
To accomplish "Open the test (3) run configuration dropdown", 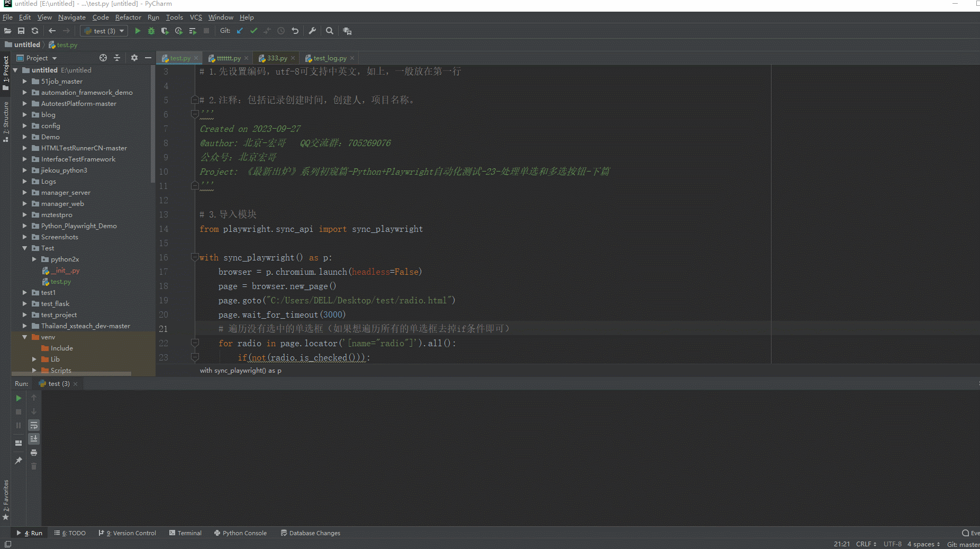I will click(x=105, y=31).
